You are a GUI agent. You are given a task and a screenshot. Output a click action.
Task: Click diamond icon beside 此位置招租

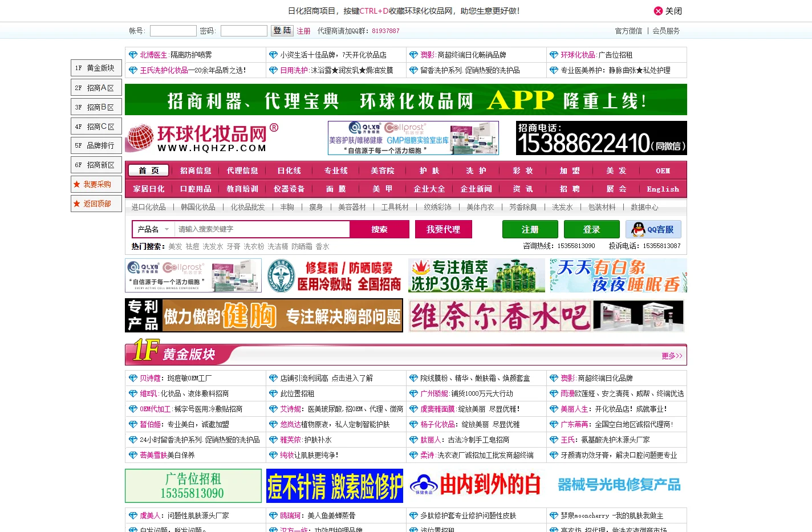[x=273, y=393]
